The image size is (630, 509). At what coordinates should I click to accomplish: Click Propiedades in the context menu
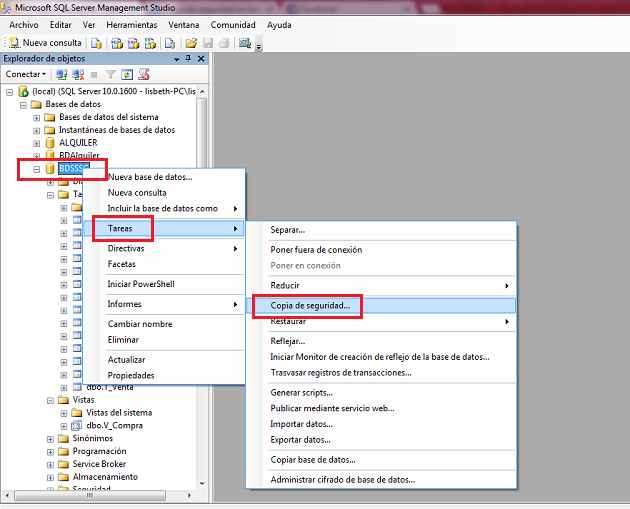pyautogui.click(x=131, y=375)
